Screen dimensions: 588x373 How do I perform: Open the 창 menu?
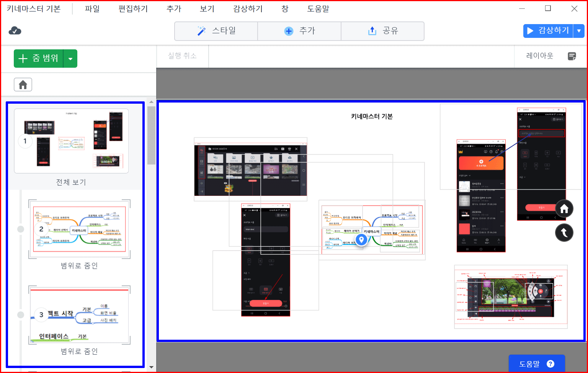click(285, 9)
